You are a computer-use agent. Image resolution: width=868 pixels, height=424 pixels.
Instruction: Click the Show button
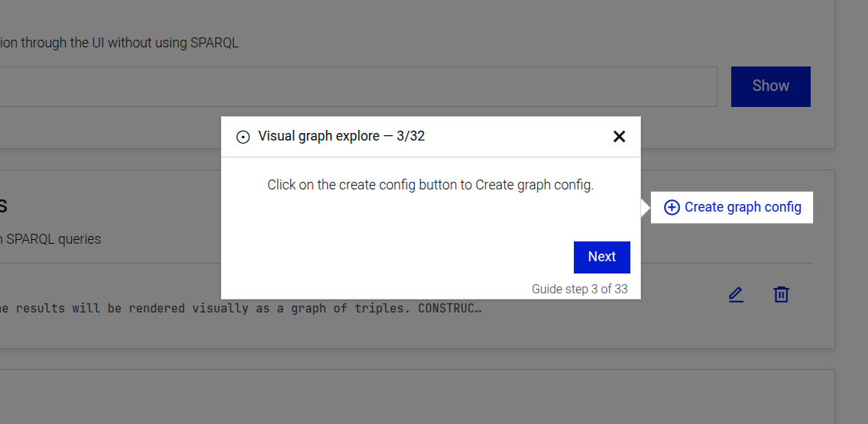point(770,86)
